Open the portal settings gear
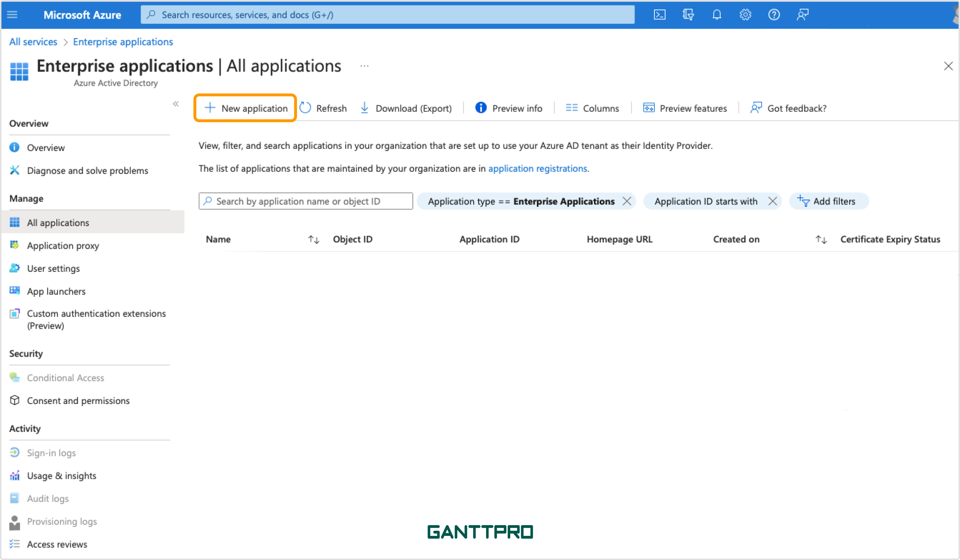Screen dimensions: 960x560 coord(745,14)
